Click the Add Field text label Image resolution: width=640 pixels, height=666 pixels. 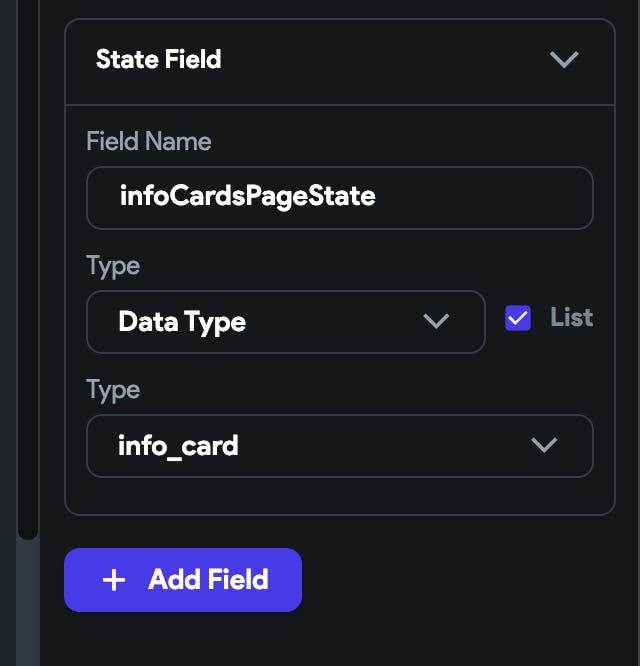coord(208,580)
